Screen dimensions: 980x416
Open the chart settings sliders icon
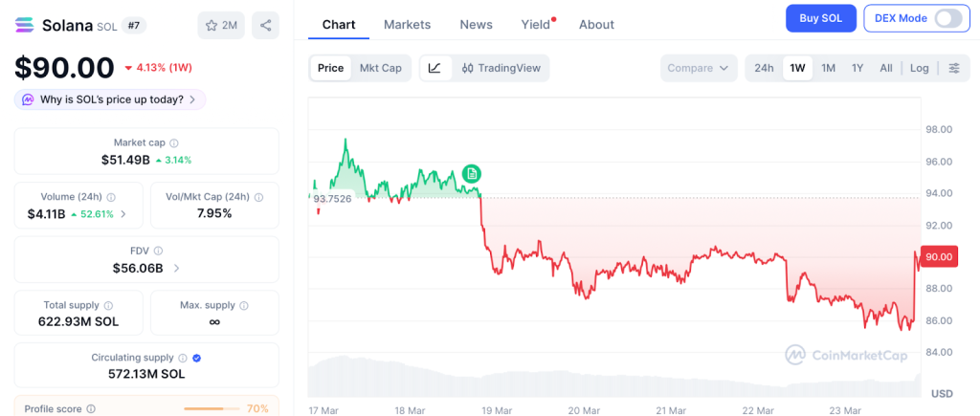pos(953,68)
